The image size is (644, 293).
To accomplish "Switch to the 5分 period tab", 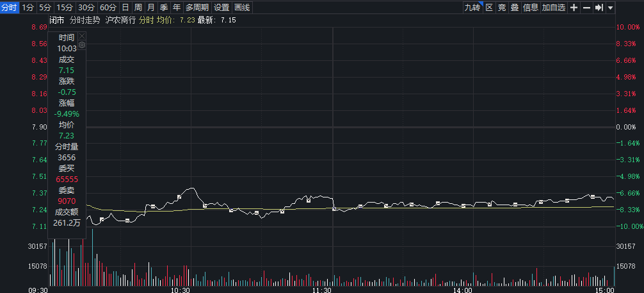I will point(45,8).
